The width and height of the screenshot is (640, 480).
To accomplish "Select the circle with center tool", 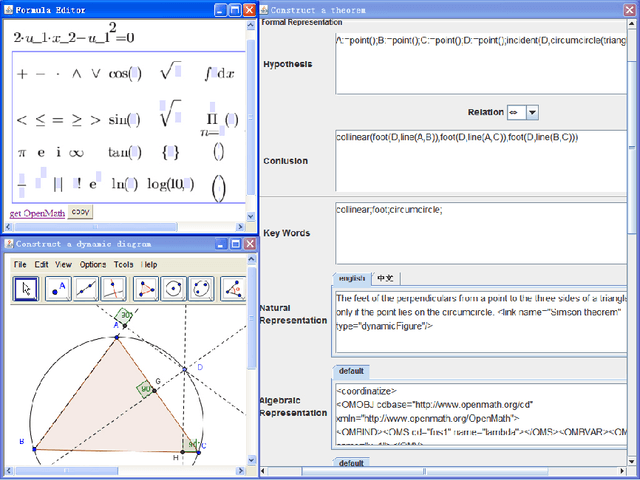I will [175, 289].
